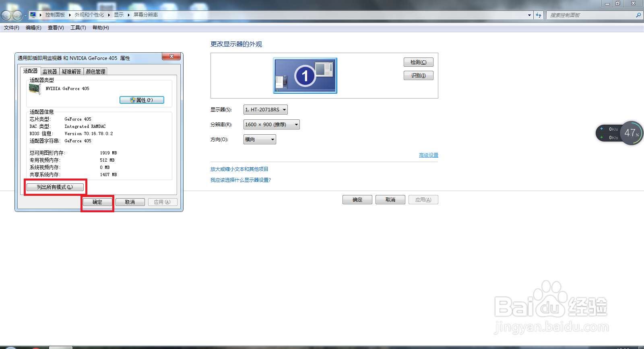Viewport: 644px width, 349px height.
Task: Open the 方向 横向 dropdown
Action: [260, 139]
